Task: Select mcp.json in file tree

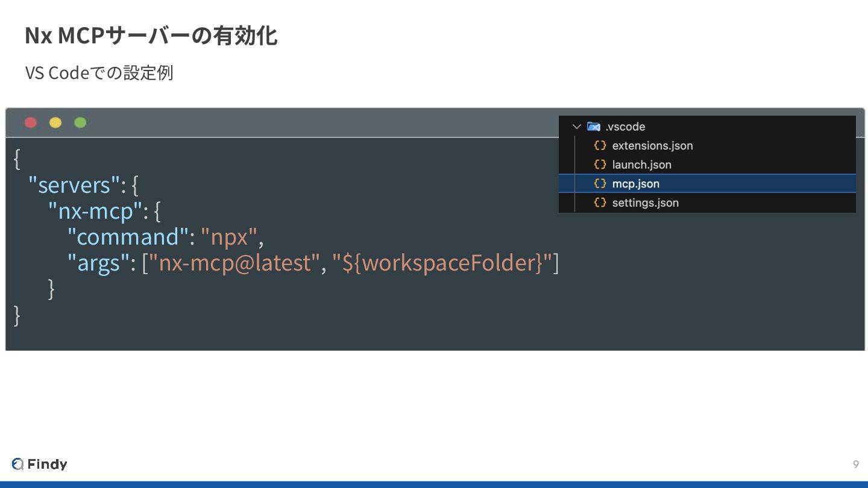Action: pos(707,184)
